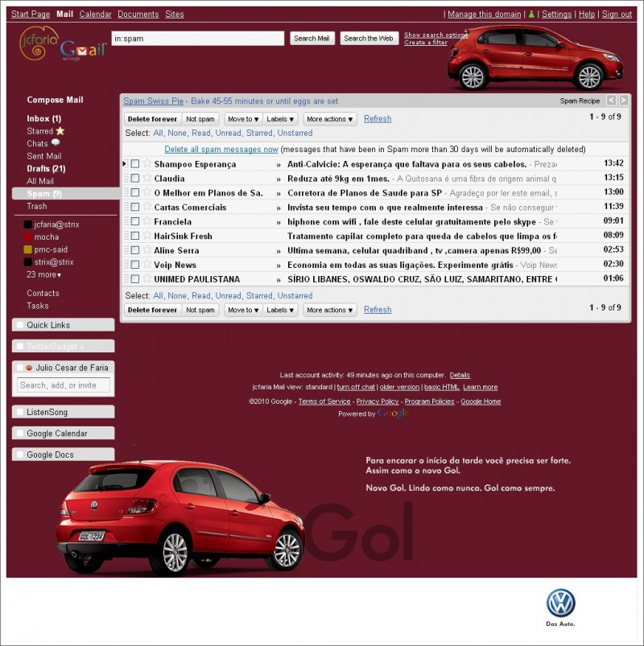644x646 pixels.
Task: Click the in:spam search field
Action: pos(198,39)
